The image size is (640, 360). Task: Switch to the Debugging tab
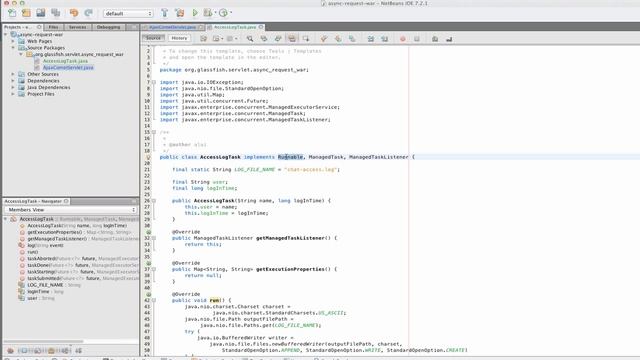[108, 27]
